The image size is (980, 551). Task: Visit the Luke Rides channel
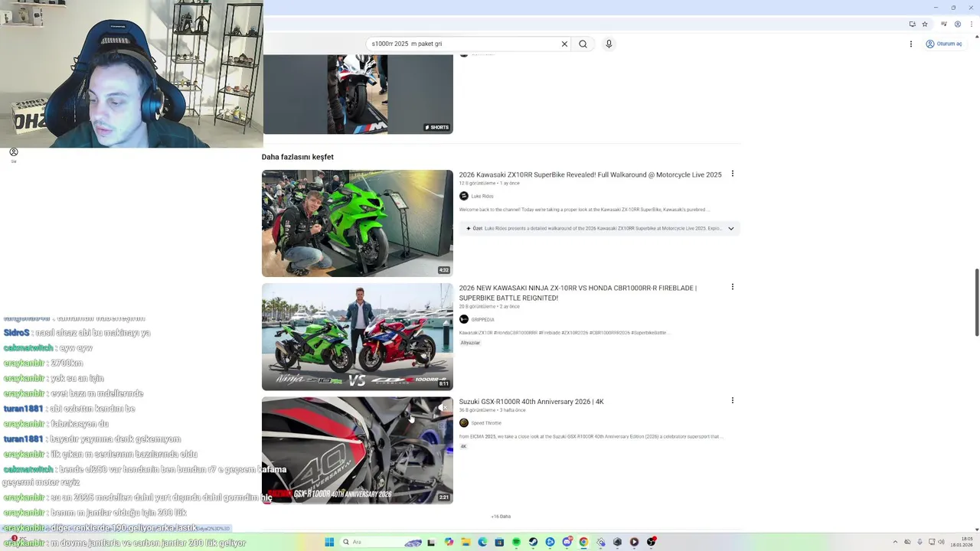482,197
